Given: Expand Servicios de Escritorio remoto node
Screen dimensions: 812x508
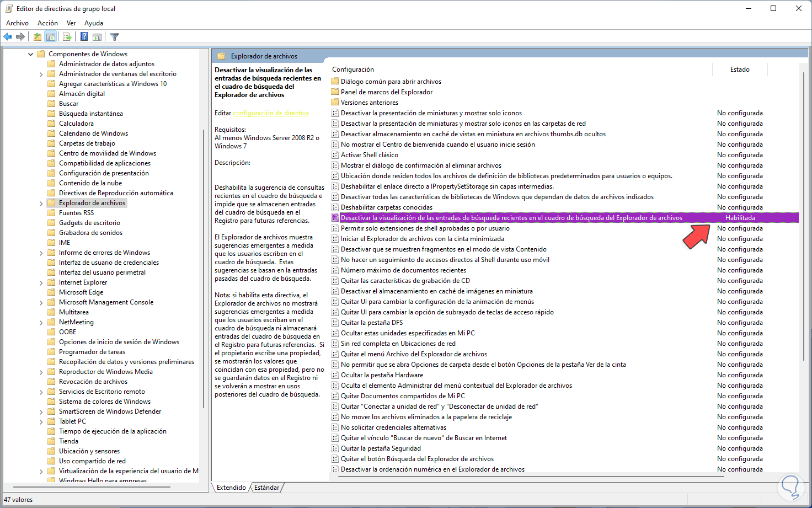Looking at the screenshot, I should (41, 392).
